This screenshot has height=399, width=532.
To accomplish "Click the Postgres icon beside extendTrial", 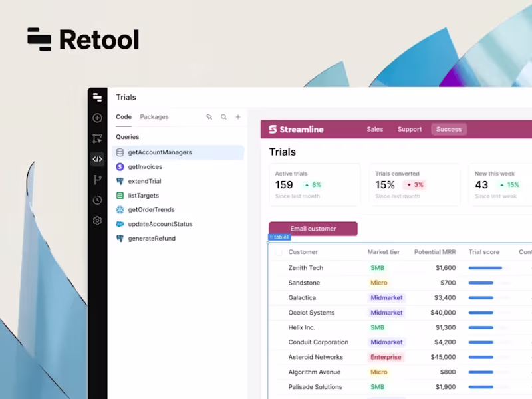I will click(120, 181).
